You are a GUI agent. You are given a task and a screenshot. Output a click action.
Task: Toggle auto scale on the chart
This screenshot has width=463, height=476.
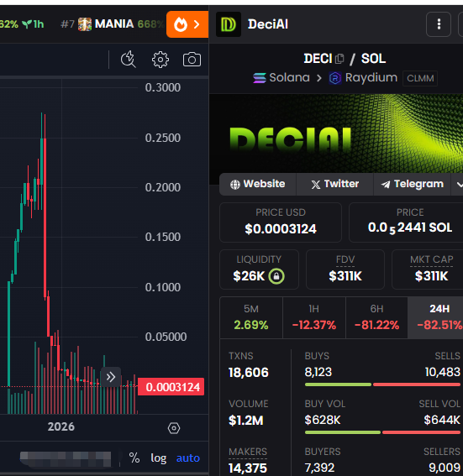[x=188, y=458]
